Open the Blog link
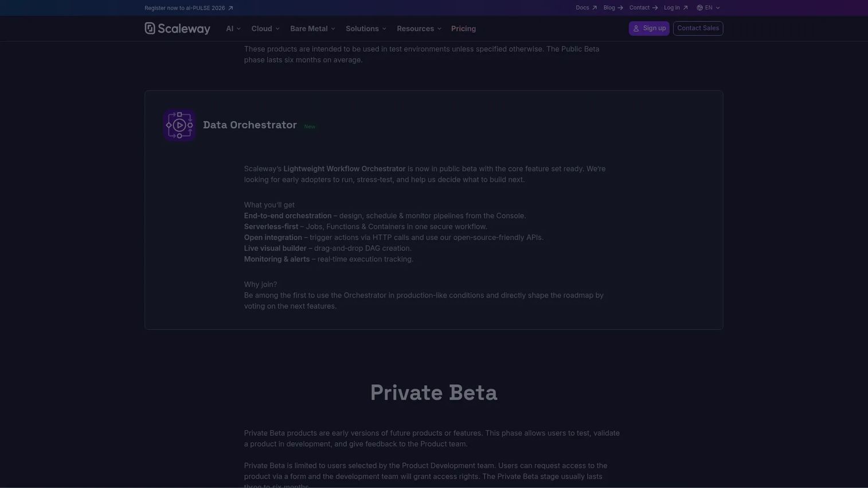 (x=613, y=8)
